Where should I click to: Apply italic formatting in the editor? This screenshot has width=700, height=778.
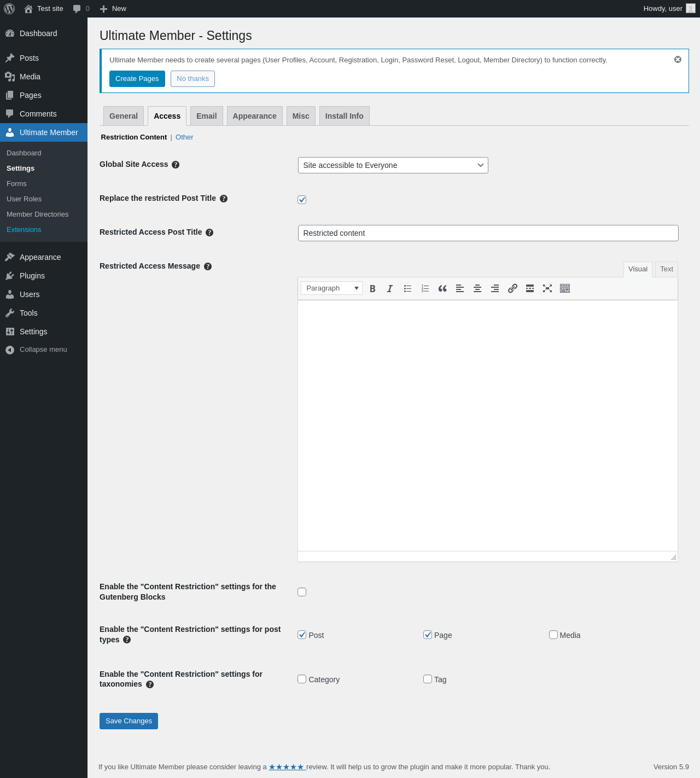pyautogui.click(x=390, y=288)
